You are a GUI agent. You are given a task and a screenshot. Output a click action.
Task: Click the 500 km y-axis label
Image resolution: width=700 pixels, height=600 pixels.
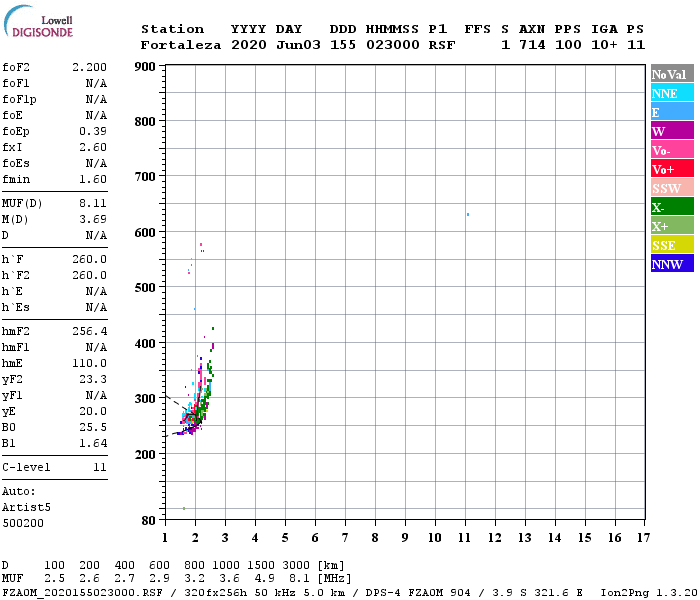(x=145, y=288)
